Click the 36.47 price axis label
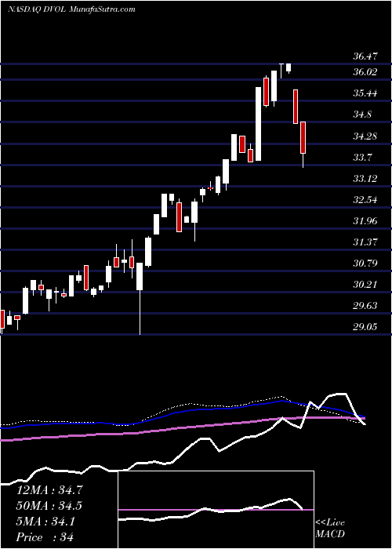392x549 pixels. pyautogui.click(x=365, y=56)
